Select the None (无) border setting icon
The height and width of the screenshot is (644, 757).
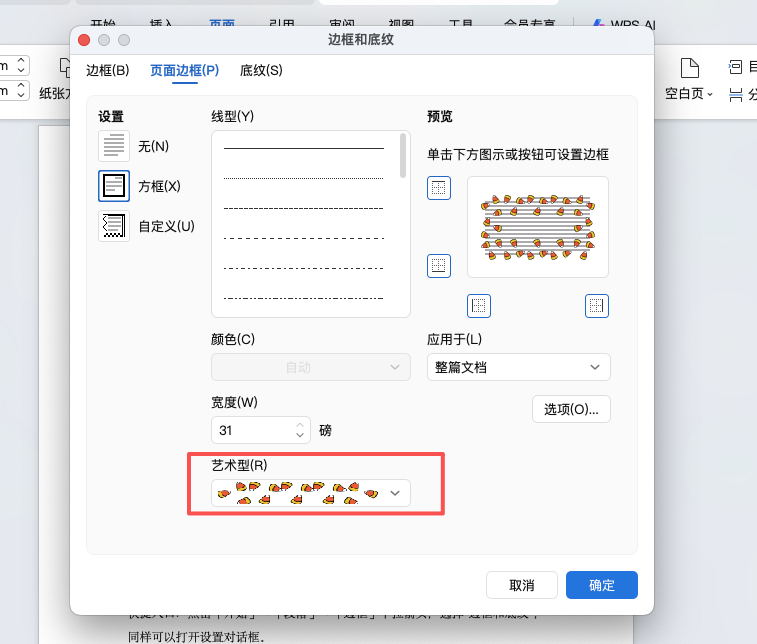[x=114, y=146]
